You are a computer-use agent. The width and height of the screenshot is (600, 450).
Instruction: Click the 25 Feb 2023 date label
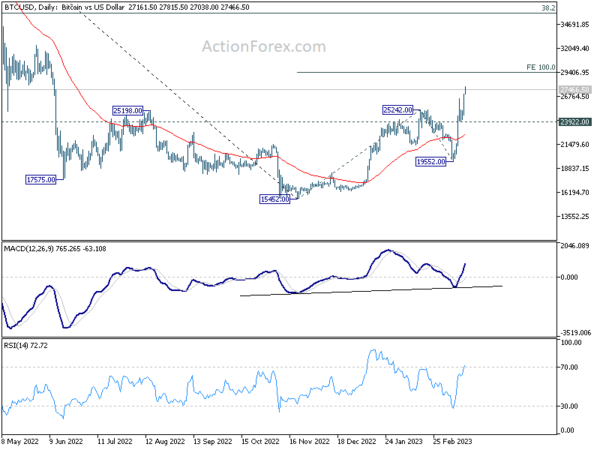(x=453, y=442)
